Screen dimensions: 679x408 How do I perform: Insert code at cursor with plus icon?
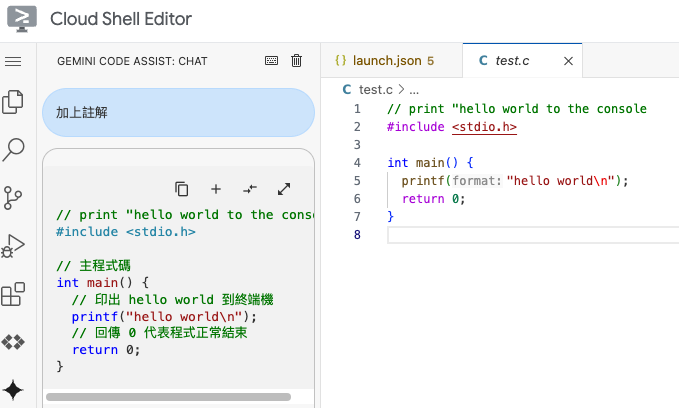[x=216, y=189]
